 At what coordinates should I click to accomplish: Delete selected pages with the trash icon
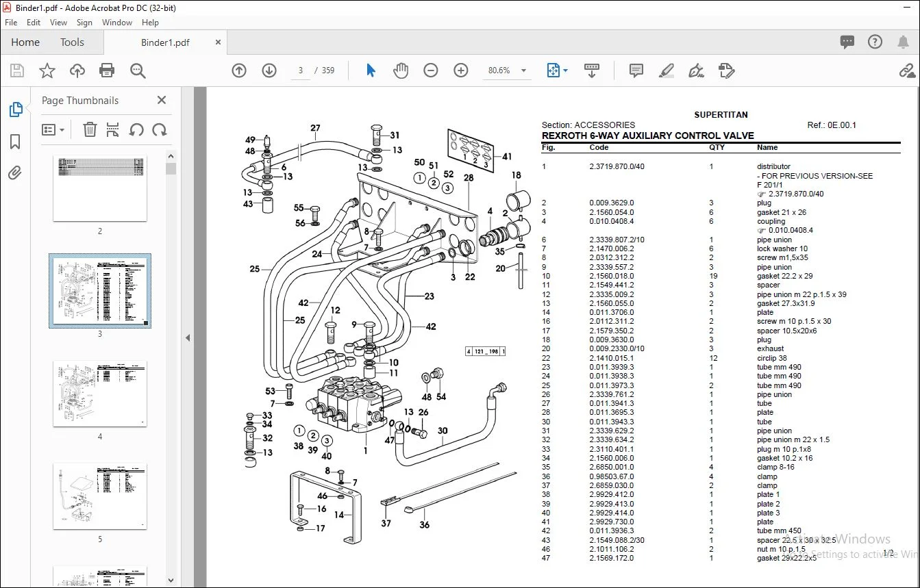pos(90,129)
